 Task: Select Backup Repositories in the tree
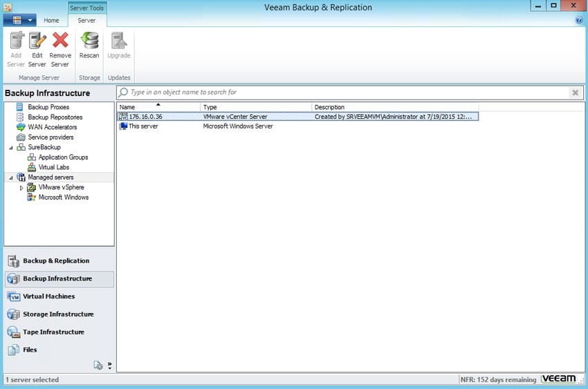[x=55, y=117]
